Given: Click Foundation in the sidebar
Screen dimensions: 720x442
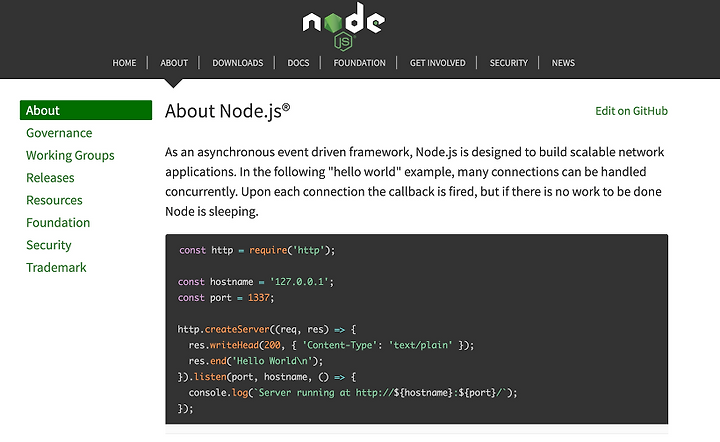Looking at the screenshot, I should pyautogui.click(x=58, y=223).
